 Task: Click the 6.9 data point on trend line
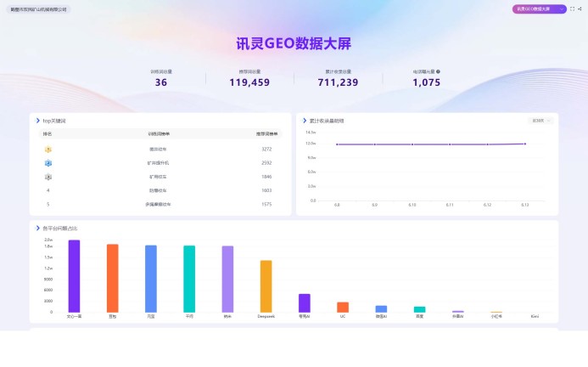click(x=375, y=144)
